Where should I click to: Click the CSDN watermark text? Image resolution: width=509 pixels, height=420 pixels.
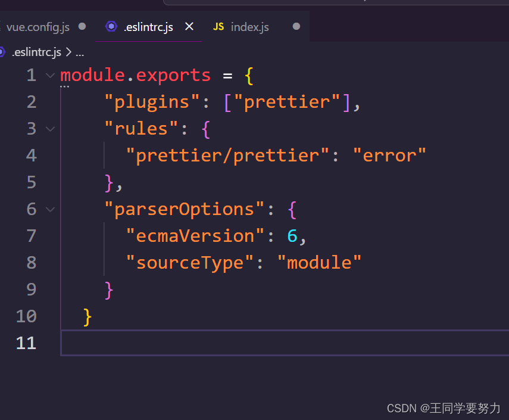tap(444, 409)
